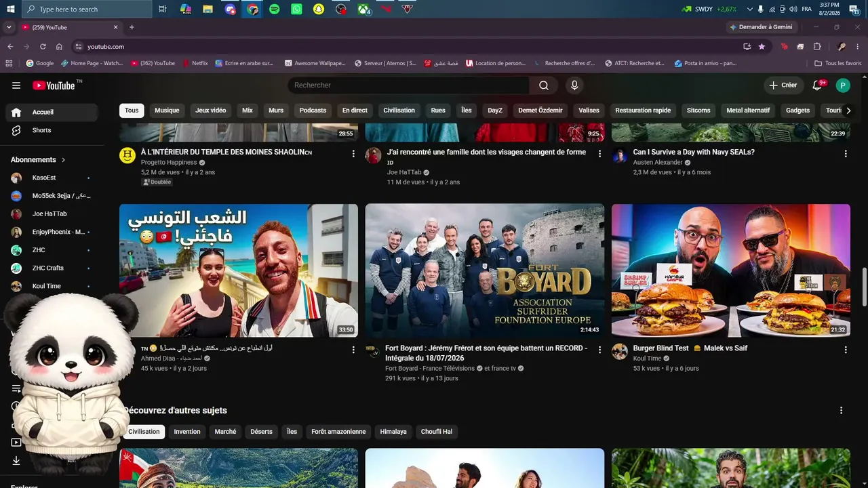This screenshot has width=868, height=488.
Task: Open KasoEst subscription channel
Action: pyautogui.click(x=52, y=178)
